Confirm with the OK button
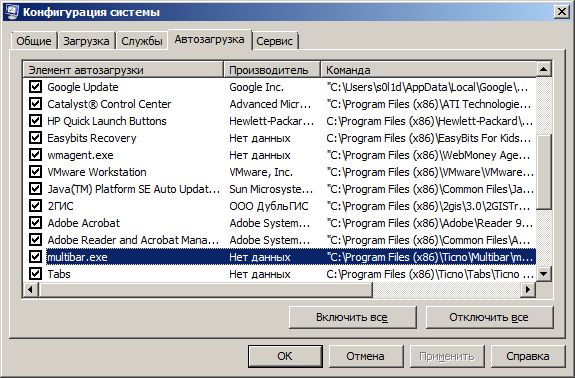 click(x=285, y=356)
